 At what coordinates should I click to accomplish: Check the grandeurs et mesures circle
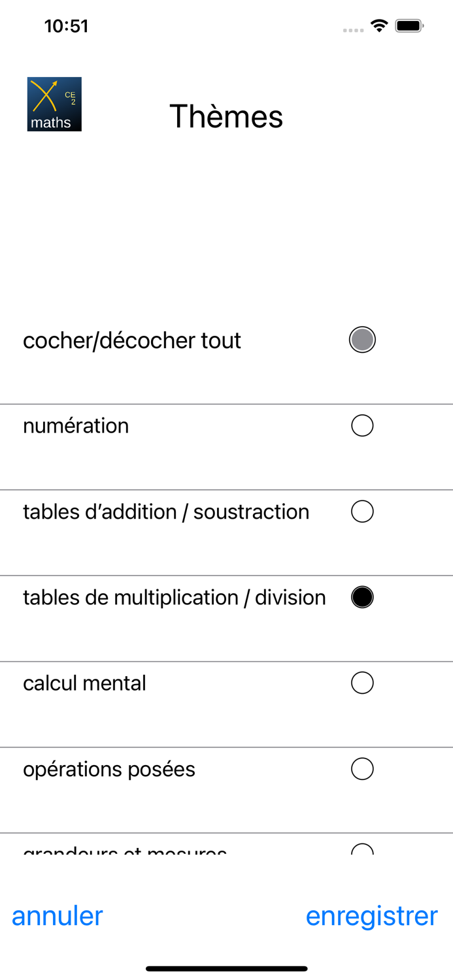pyautogui.click(x=363, y=849)
